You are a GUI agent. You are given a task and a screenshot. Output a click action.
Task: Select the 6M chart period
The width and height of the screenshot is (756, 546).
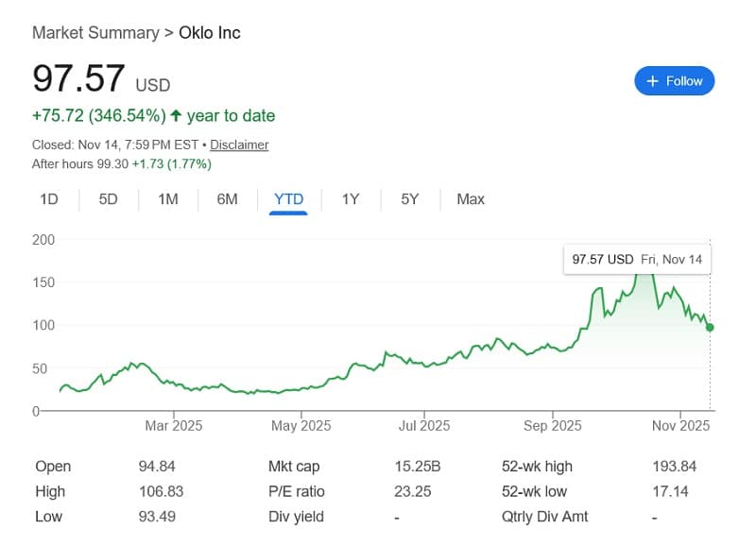[227, 199]
